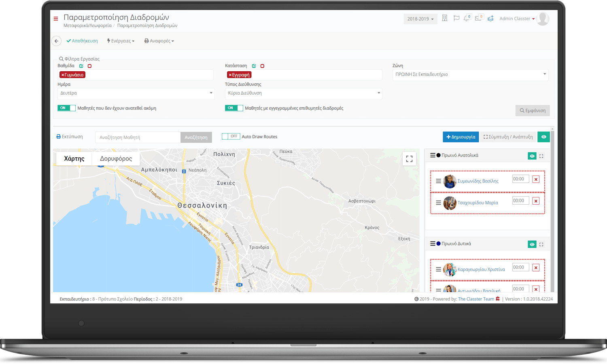Open the Ενέργειες dropdown
Viewport: 607px width, 364px height.
121,41
